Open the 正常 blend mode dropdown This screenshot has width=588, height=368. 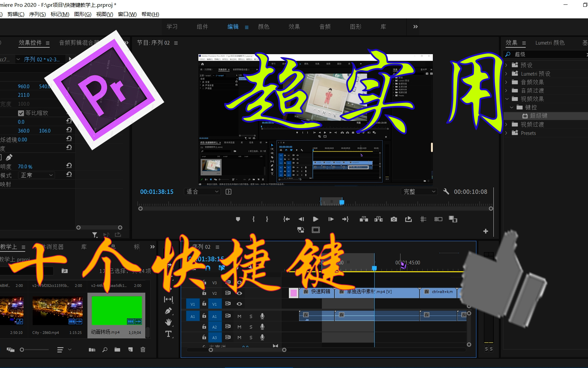pos(37,175)
